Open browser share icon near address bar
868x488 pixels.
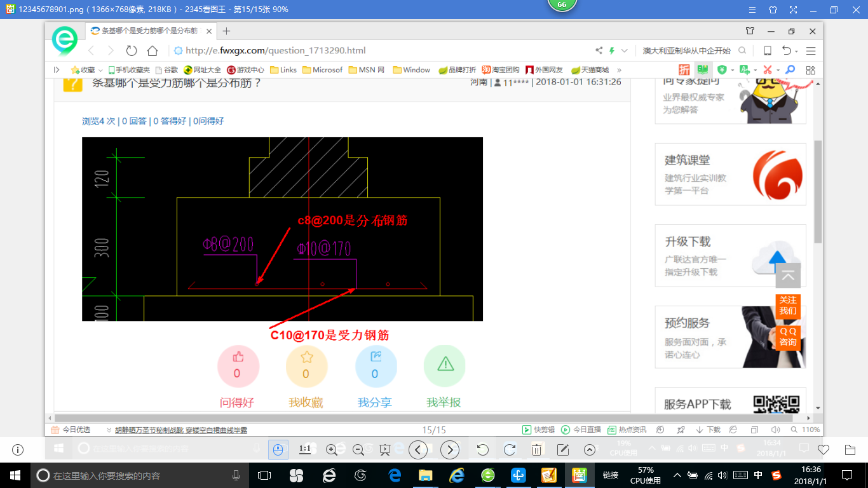[x=599, y=51]
